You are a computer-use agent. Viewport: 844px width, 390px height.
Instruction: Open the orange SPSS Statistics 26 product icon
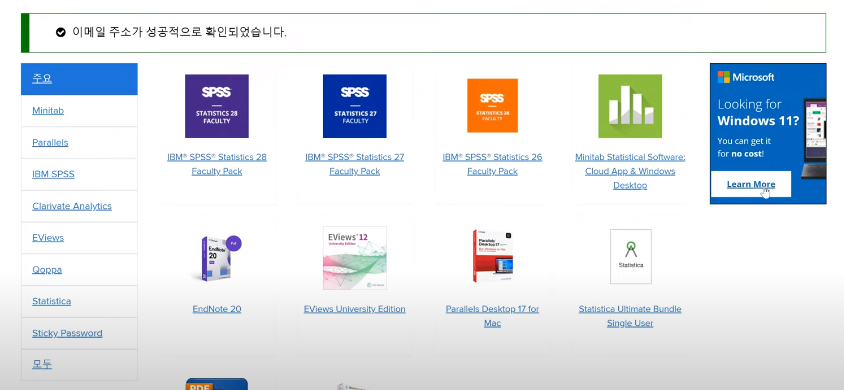[493, 105]
